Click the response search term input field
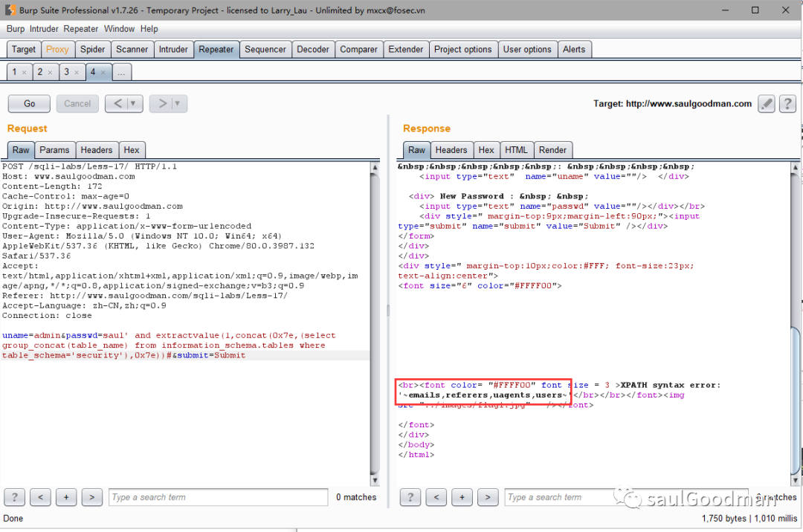Viewport: 803px width, 532px height. 627,497
